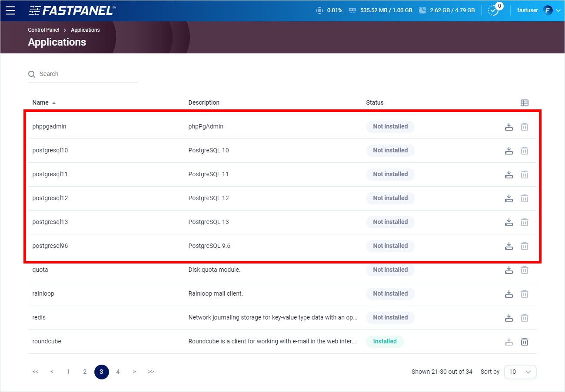Go to pagination page 4
565x392 pixels.
click(118, 372)
